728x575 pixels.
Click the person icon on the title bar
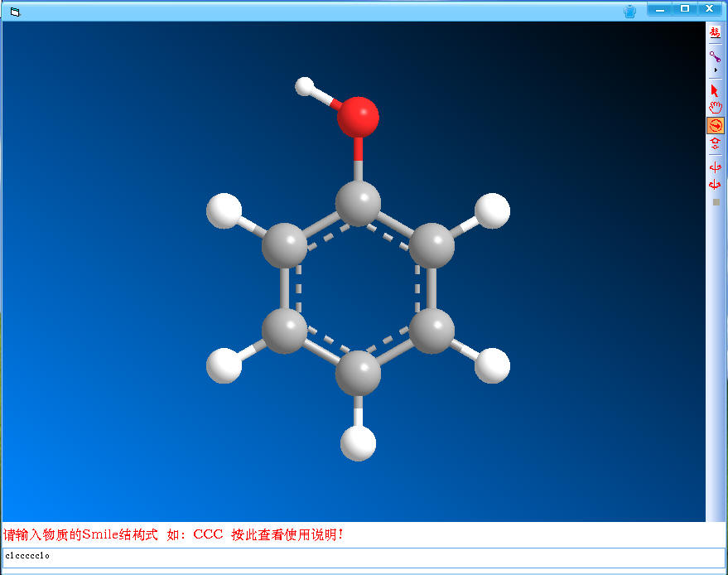click(x=629, y=10)
